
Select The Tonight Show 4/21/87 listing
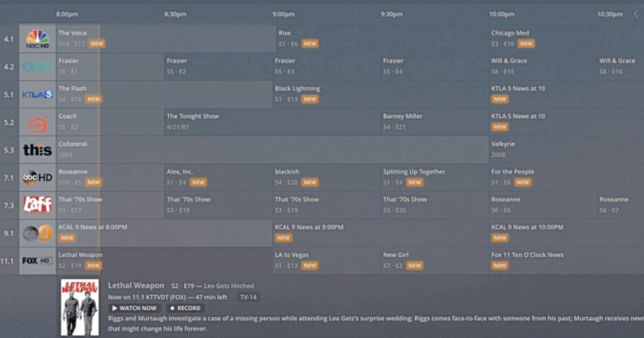pos(272,122)
